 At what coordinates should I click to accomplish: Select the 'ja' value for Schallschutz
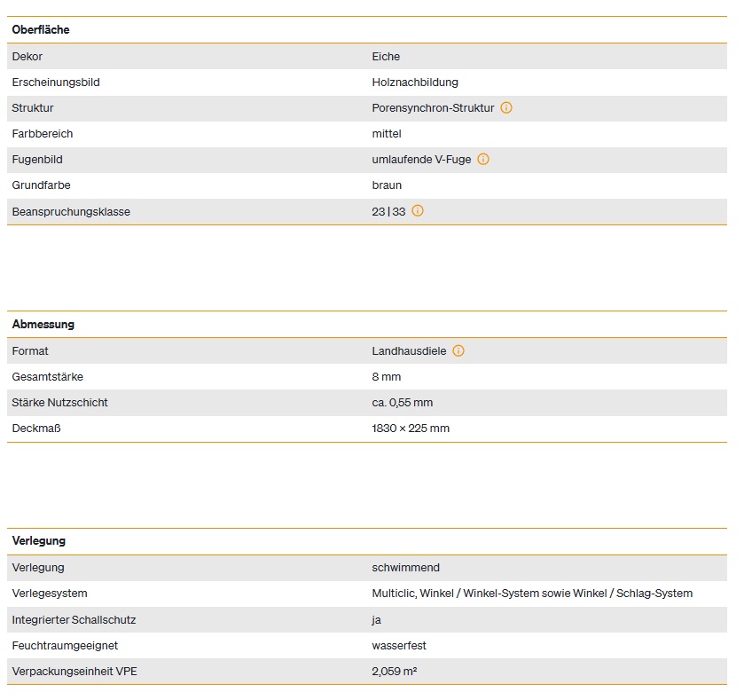[x=376, y=620]
